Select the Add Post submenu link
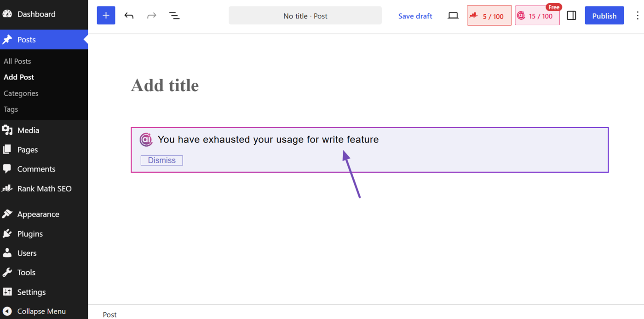Viewport: 644px width, 319px height. [x=19, y=77]
